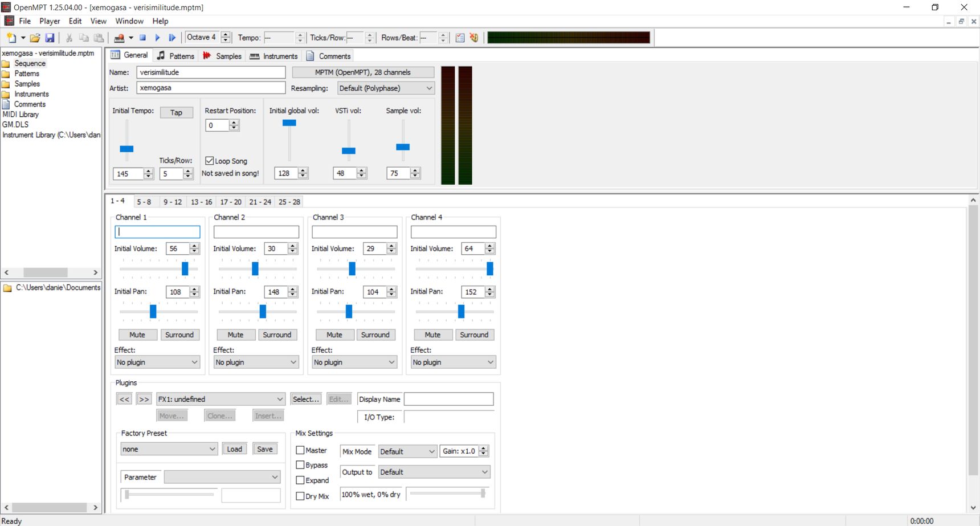
Task: Open the Resampling dropdown
Action: point(386,88)
